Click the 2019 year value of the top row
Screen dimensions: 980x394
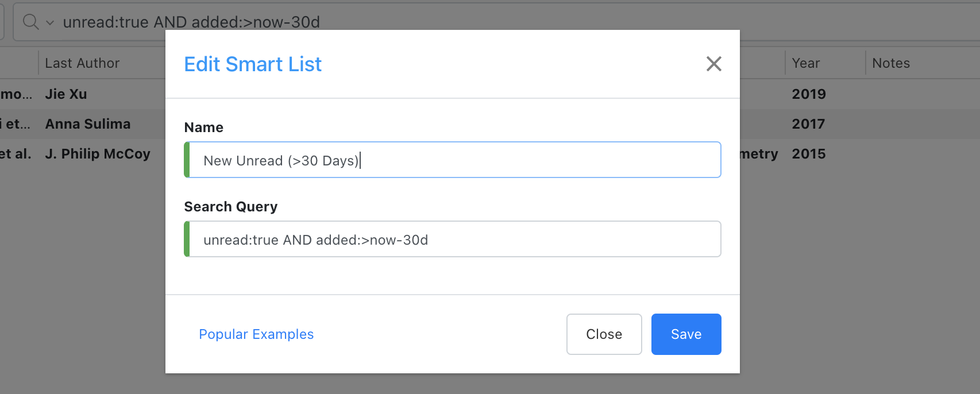809,94
